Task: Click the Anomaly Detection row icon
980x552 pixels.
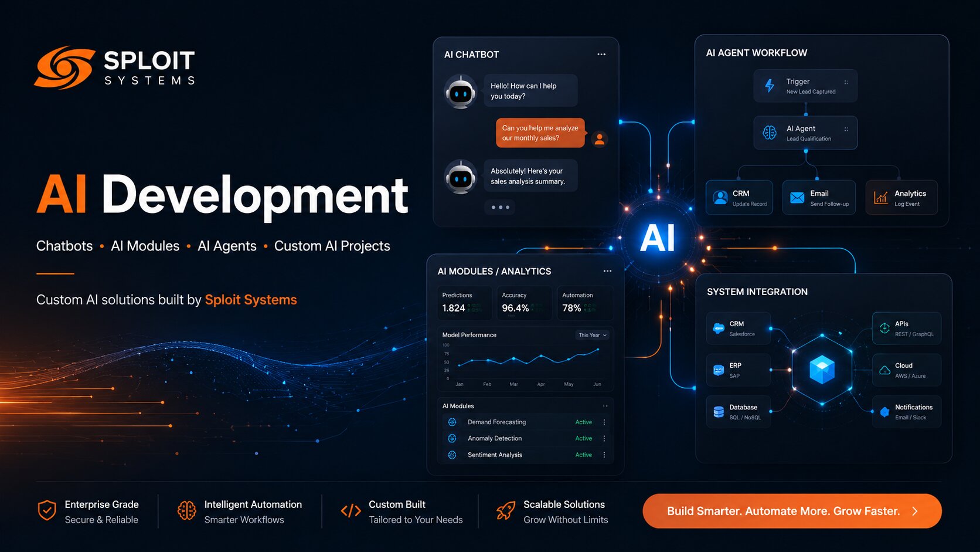Action: tap(452, 438)
